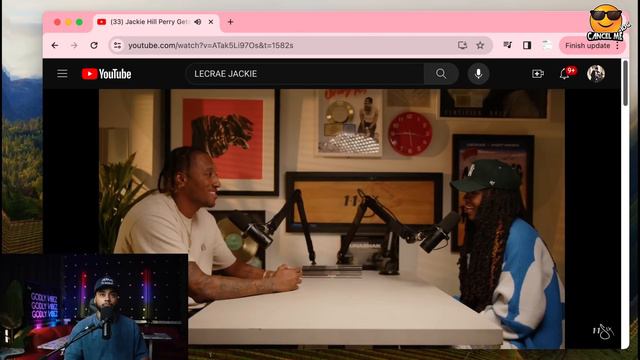This screenshot has width=640, height=360.
Task: Close the Jackie Hill Perry tab
Action: click(x=211, y=22)
